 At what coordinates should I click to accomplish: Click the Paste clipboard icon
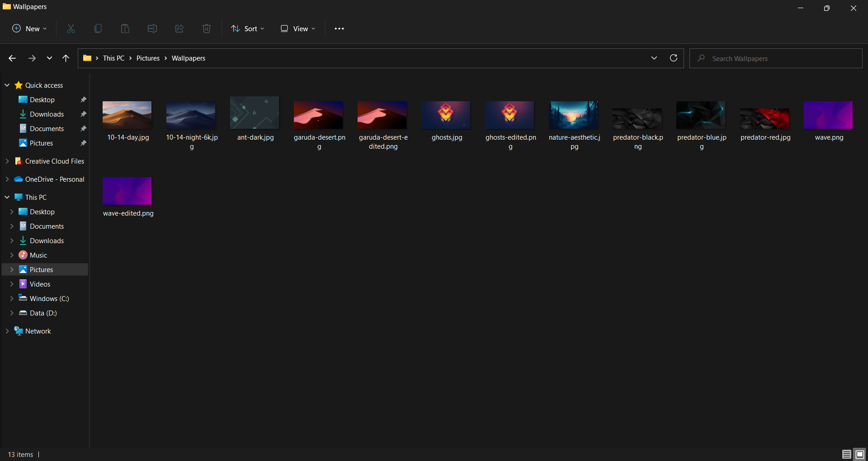125,28
